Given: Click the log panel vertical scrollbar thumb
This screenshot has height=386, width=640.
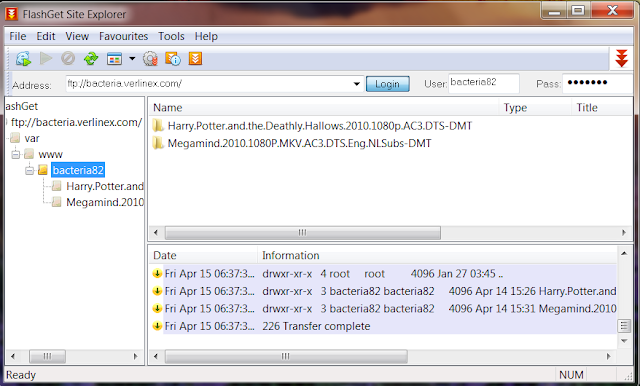Looking at the screenshot, I should (x=624, y=326).
